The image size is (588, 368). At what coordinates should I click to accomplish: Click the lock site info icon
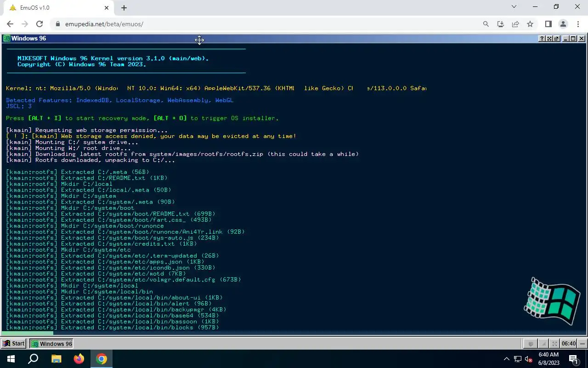point(57,24)
